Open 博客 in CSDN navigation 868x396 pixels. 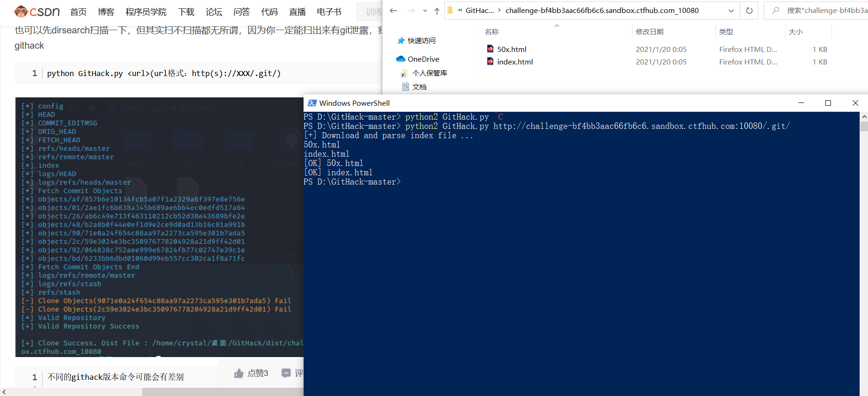point(106,12)
